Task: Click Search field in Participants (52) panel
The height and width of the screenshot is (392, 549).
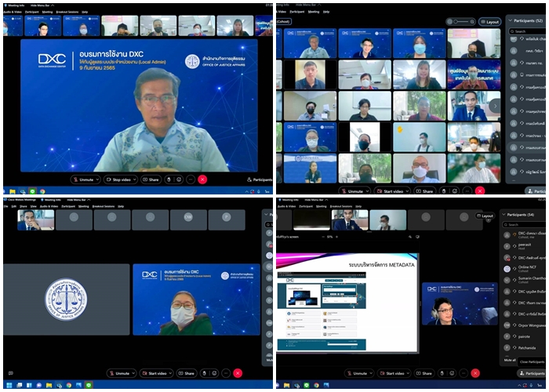Action: click(x=527, y=31)
